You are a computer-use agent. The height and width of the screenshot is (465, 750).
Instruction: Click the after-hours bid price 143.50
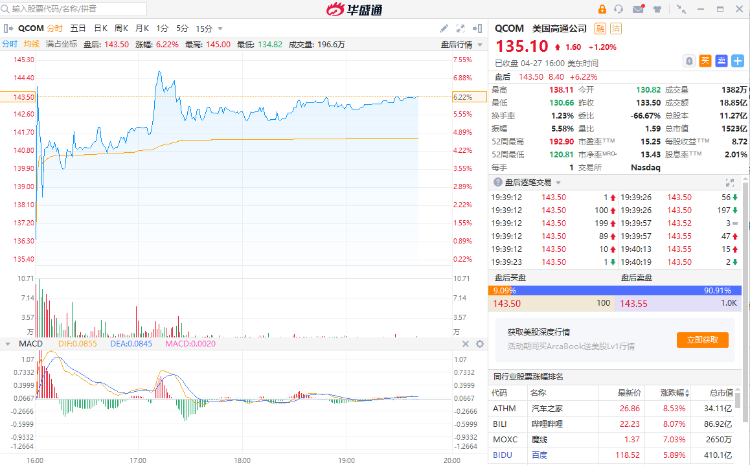pos(507,304)
